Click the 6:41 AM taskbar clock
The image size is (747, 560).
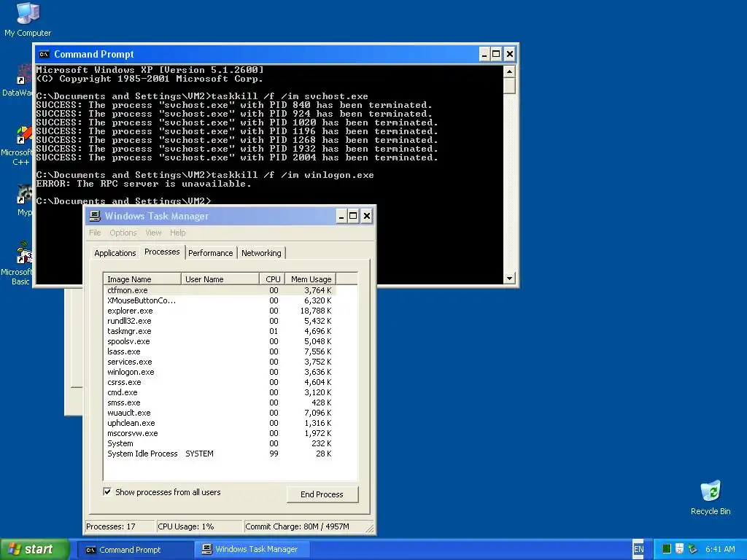(x=720, y=550)
